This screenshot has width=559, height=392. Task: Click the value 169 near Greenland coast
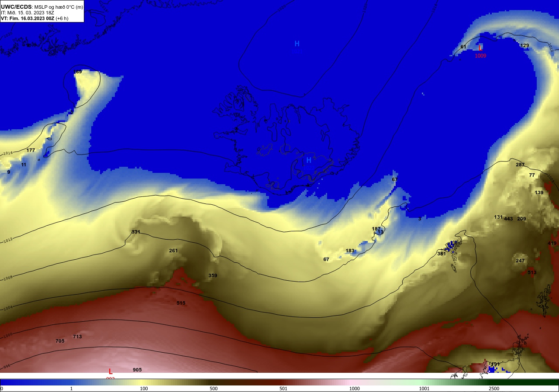(x=78, y=72)
